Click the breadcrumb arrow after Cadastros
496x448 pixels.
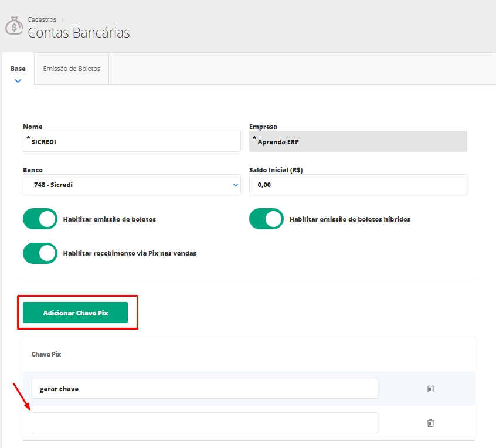[63, 19]
